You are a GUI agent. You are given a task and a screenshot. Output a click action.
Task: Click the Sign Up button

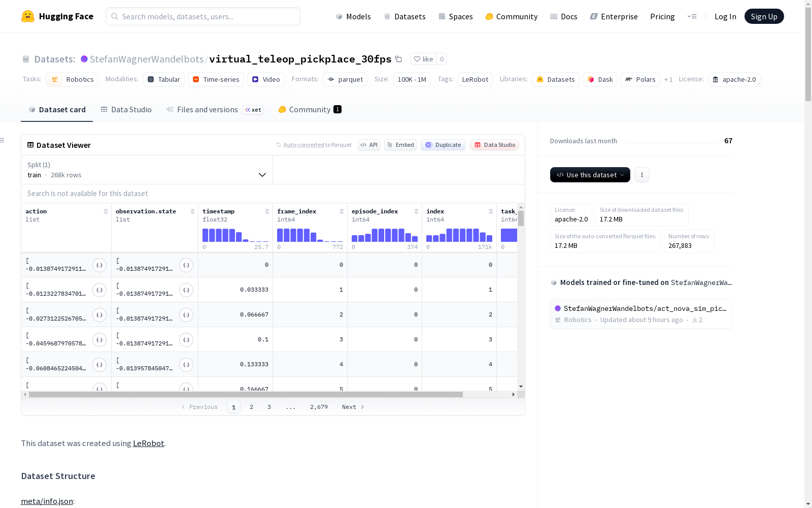[764, 16]
